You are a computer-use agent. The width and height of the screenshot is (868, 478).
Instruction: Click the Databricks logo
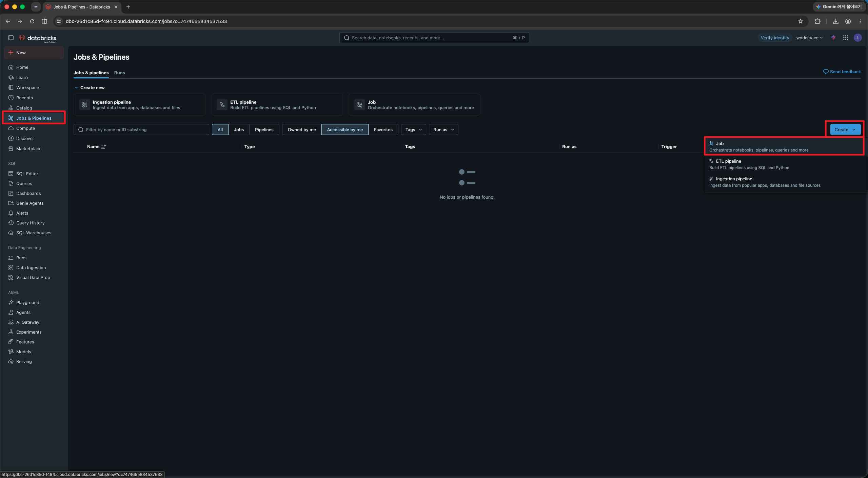[x=38, y=38]
